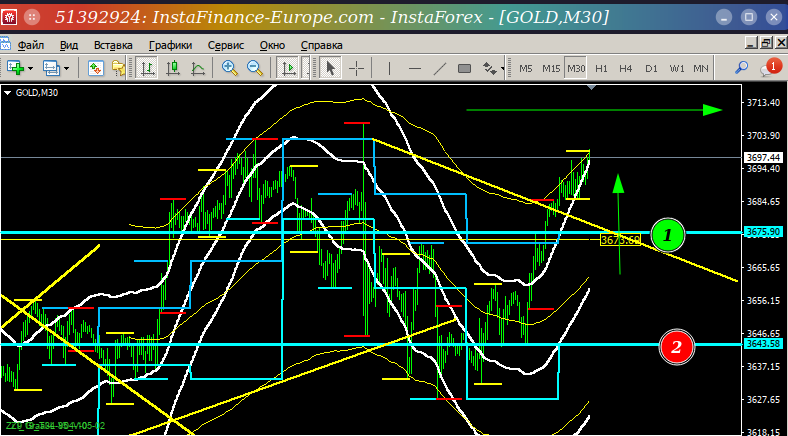Click the New Chart icon
788x436 pixels.
pos(16,68)
